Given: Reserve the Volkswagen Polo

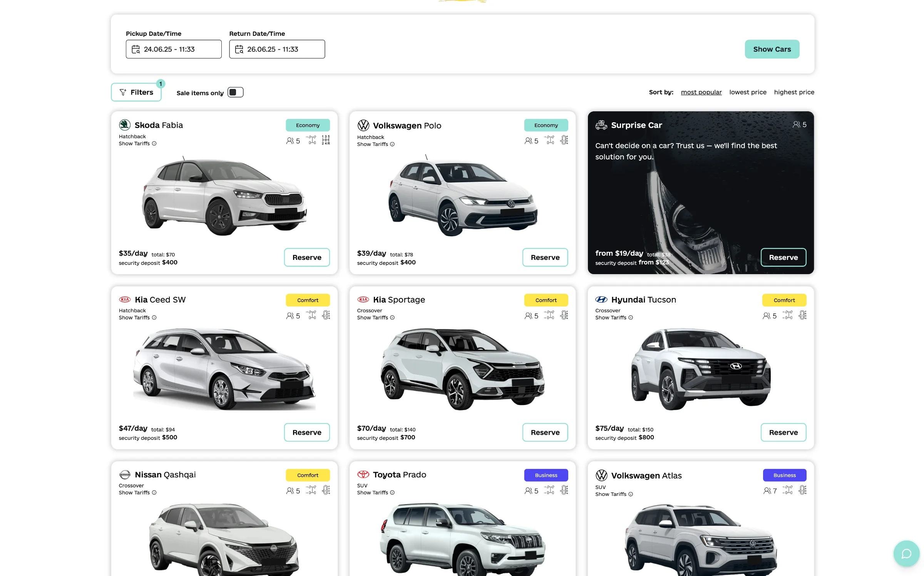Looking at the screenshot, I should [x=545, y=257].
